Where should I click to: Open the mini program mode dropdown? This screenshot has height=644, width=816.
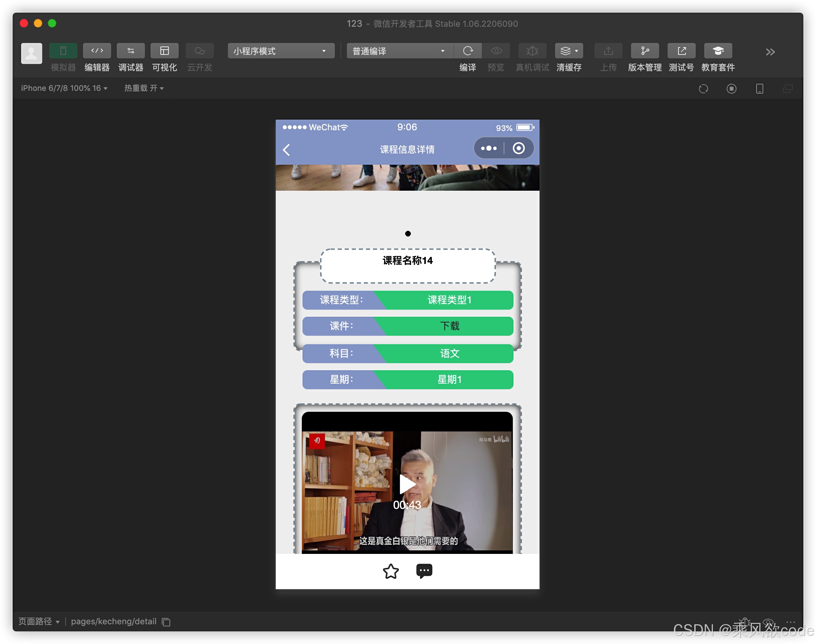click(281, 51)
